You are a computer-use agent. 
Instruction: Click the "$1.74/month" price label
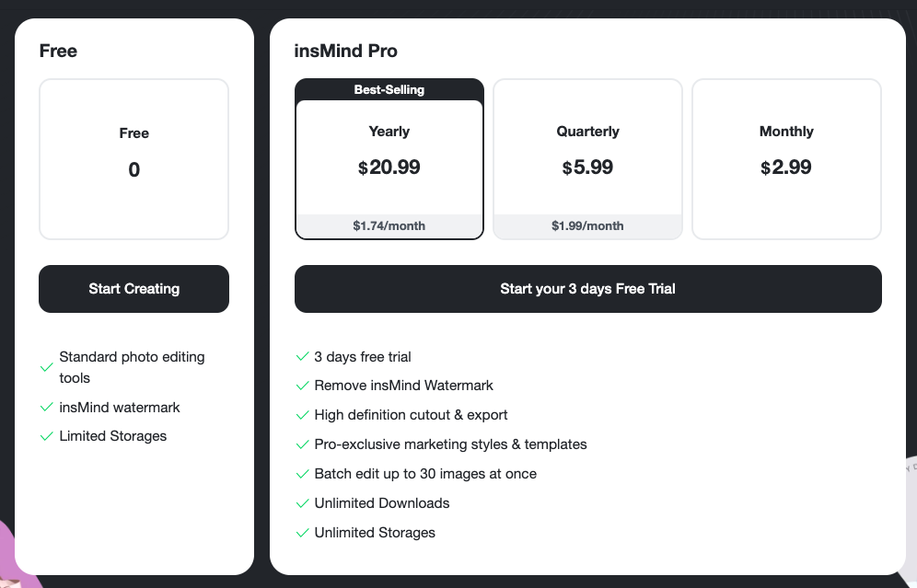pos(389,225)
